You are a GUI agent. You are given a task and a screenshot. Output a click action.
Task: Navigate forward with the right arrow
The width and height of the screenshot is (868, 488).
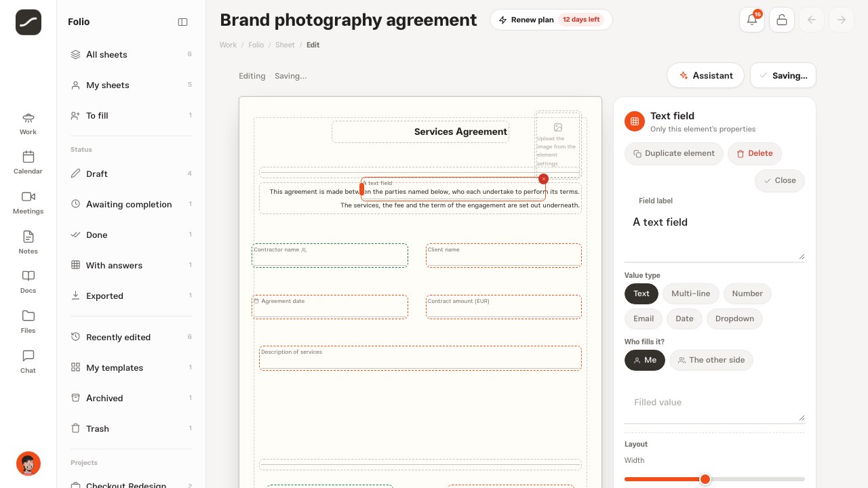click(842, 20)
